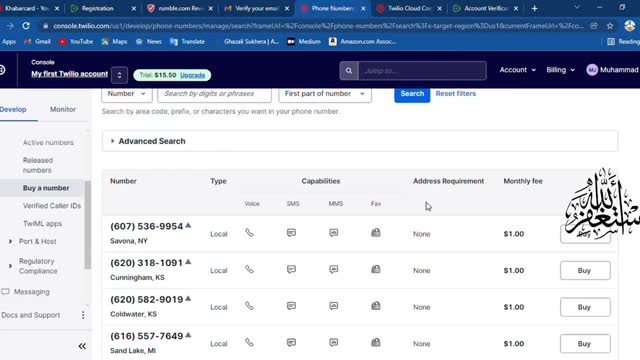Buy the (620) 582-9019 number
The width and height of the screenshot is (640, 360).
click(585, 307)
